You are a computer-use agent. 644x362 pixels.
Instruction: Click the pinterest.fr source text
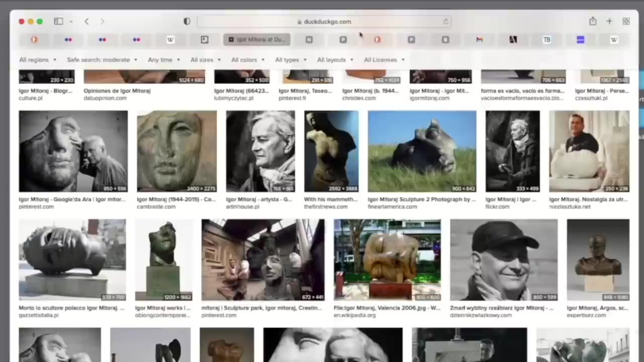coord(292,98)
